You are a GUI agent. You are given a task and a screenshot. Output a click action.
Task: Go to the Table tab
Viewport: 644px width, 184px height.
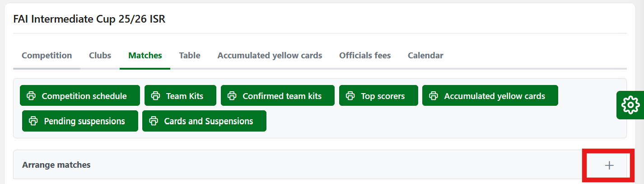(190, 56)
